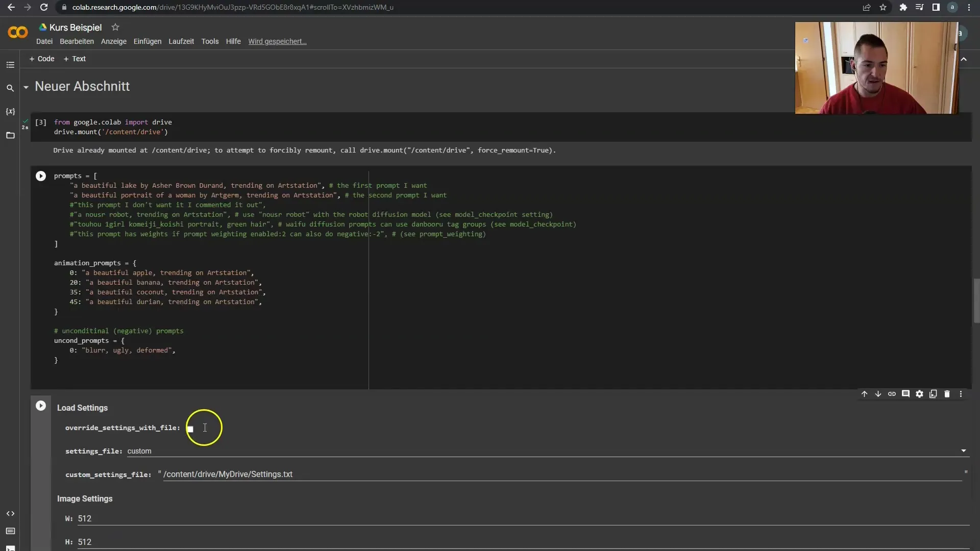Edit the H height value field
The image size is (980, 551).
tap(523, 542)
